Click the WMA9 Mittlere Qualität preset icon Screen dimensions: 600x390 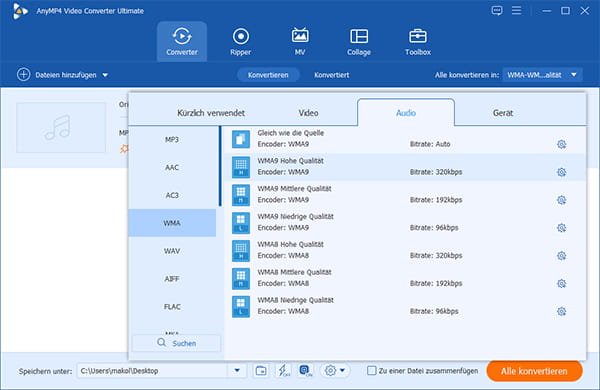point(241,195)
